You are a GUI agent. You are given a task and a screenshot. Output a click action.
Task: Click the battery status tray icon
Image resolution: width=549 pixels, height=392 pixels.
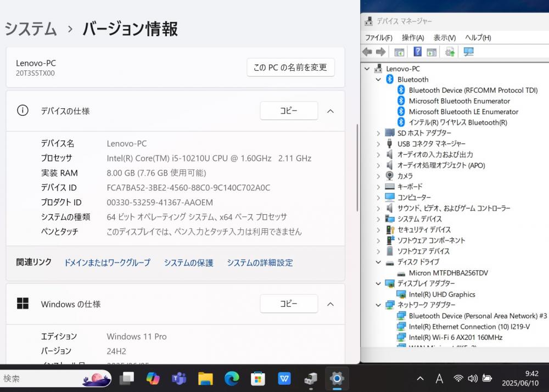(x=487, y=378)
